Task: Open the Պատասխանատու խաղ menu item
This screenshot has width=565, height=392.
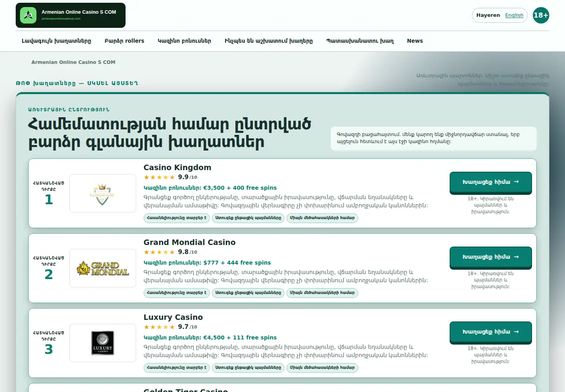Action: point(360,41)
